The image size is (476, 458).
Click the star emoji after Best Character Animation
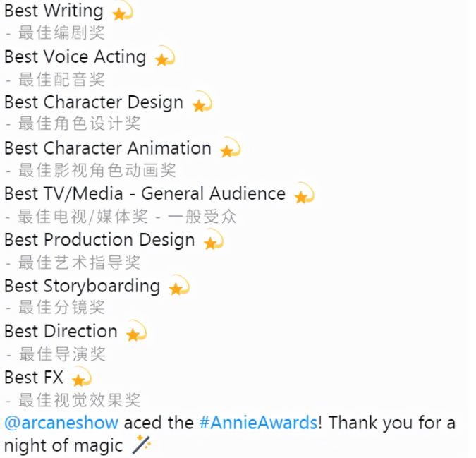tap(230, 148)
